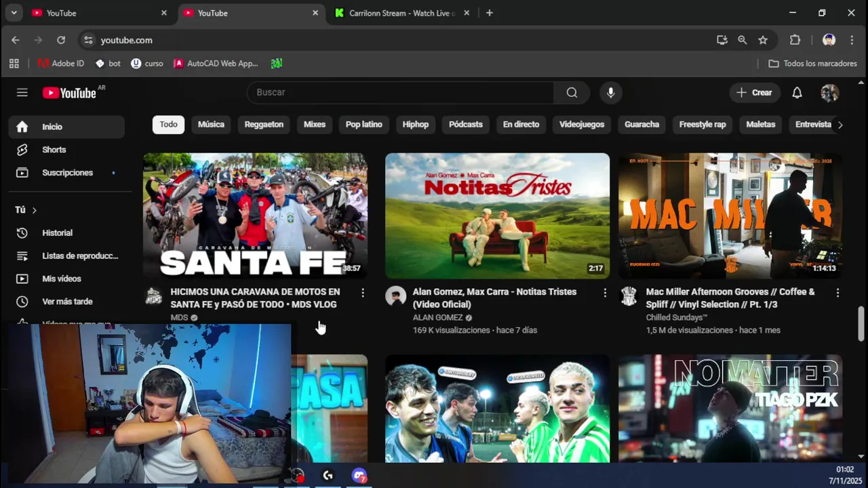
Task: Open the ALAN GOMEZ channel avatar
Action: point(396,296)
